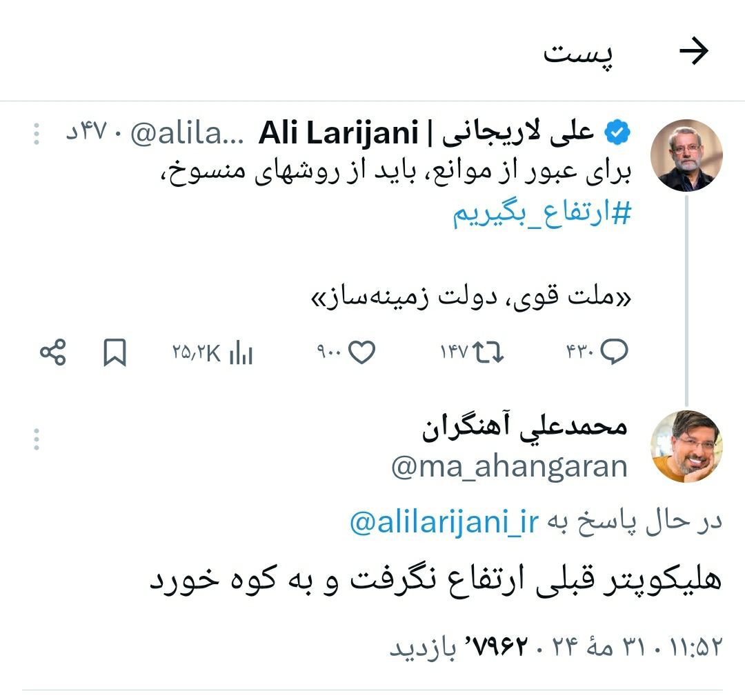Viewport: 745px width, 700px height.
Task: Open the #ارتفاع_بگیریم hashtag
Action: point(542,214)
